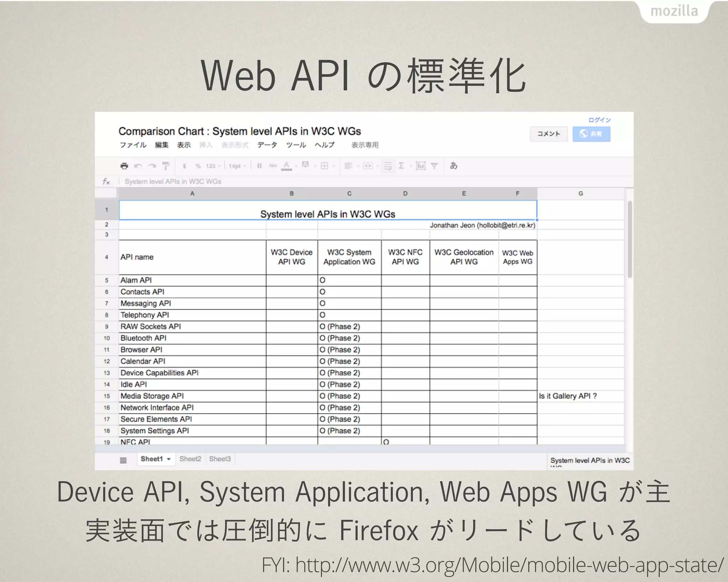Open the ファイル menu
Viewport: 728px width, 582px height.
click(x=133, y=145)
